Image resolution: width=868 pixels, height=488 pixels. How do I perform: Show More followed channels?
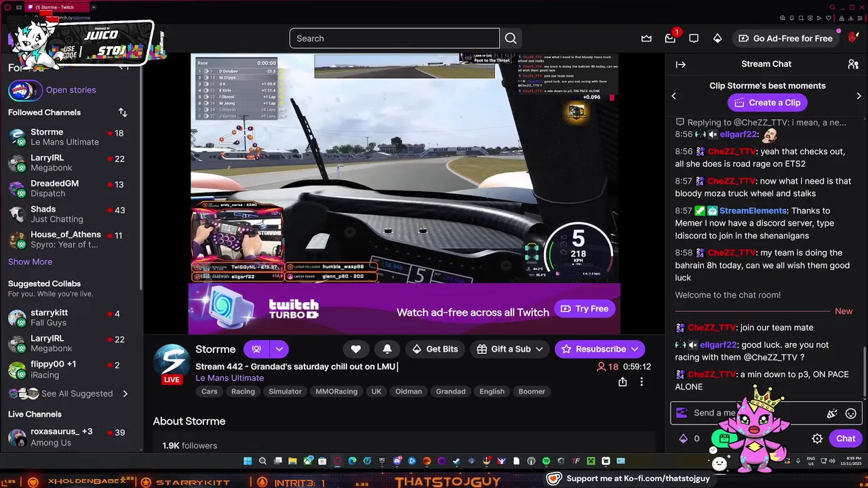tap(30, 262)
